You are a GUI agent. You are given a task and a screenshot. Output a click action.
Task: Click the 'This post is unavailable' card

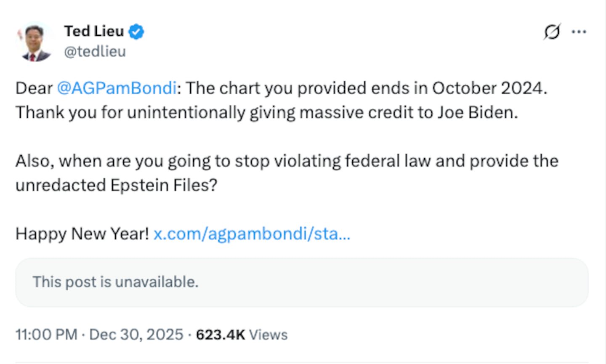point(302,282)
